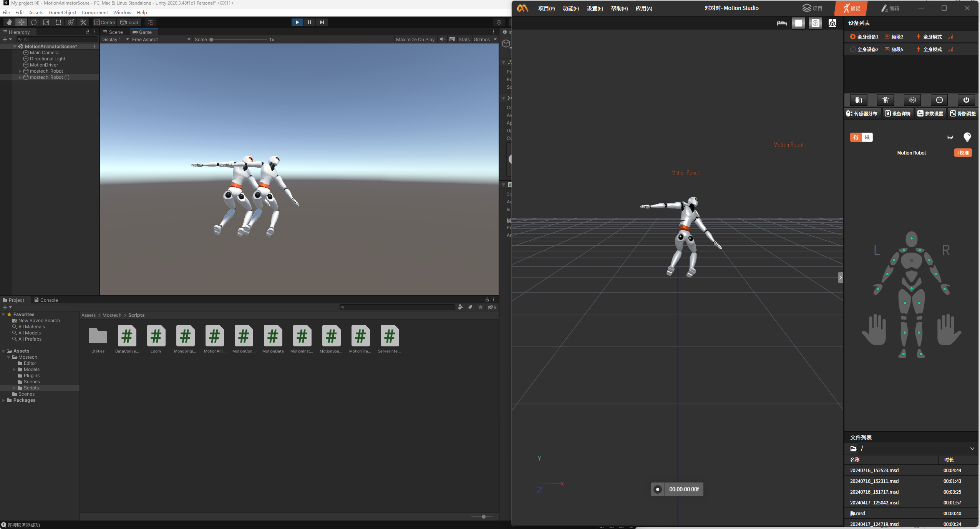Click the light bulb icon
This screenshot has height=529, width=980.
[x=967, y=137]
